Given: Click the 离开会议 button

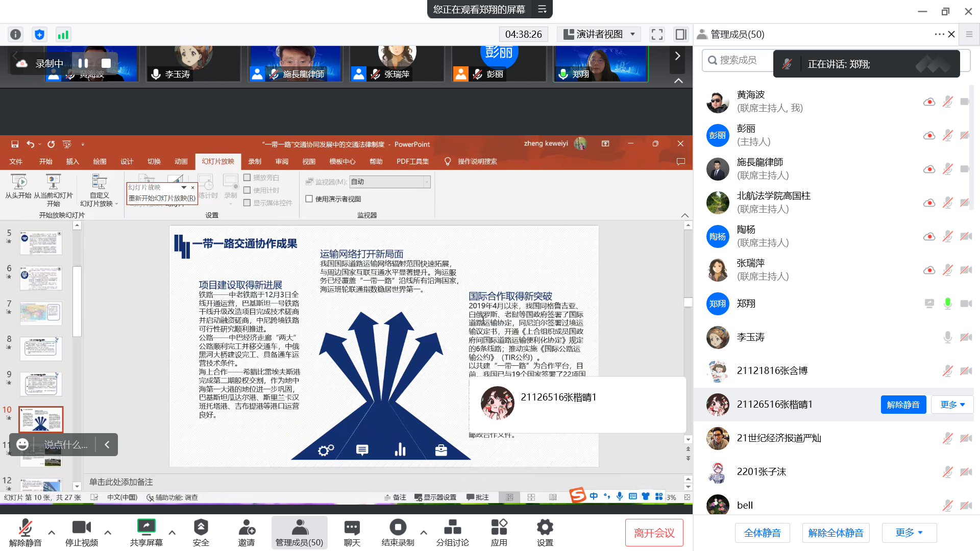Looking at the screenshot, I should coord(654,533).
